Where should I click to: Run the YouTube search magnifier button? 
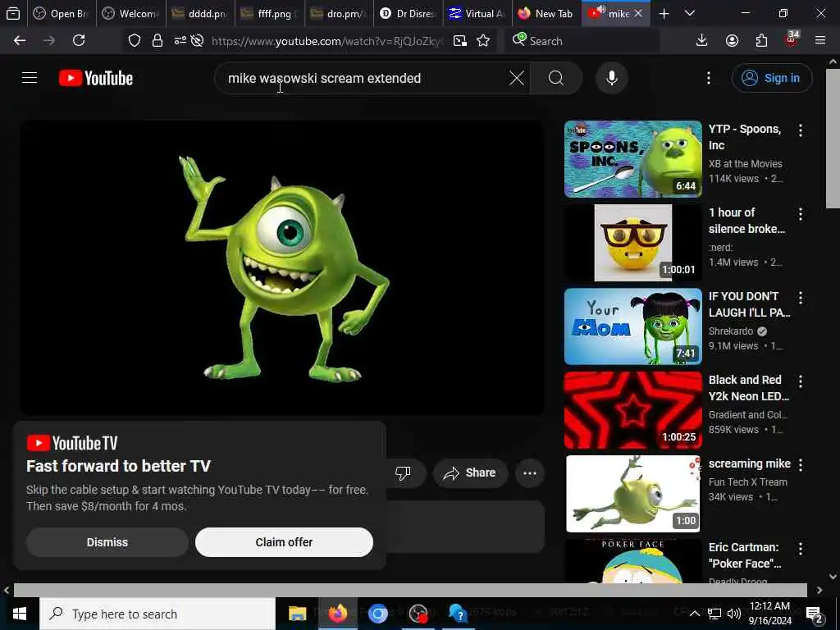(556, 78)
